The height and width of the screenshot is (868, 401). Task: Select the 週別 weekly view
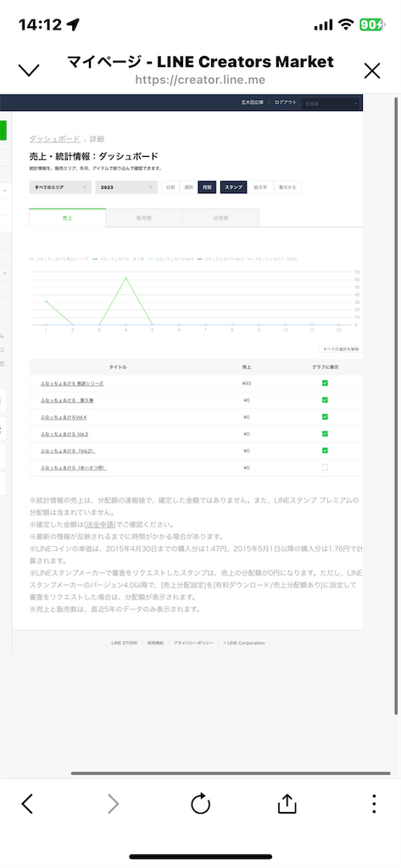(189, 187)
